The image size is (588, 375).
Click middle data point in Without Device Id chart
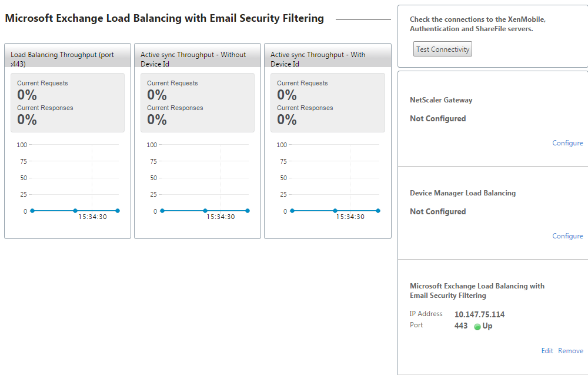click(x=205, y=210)
